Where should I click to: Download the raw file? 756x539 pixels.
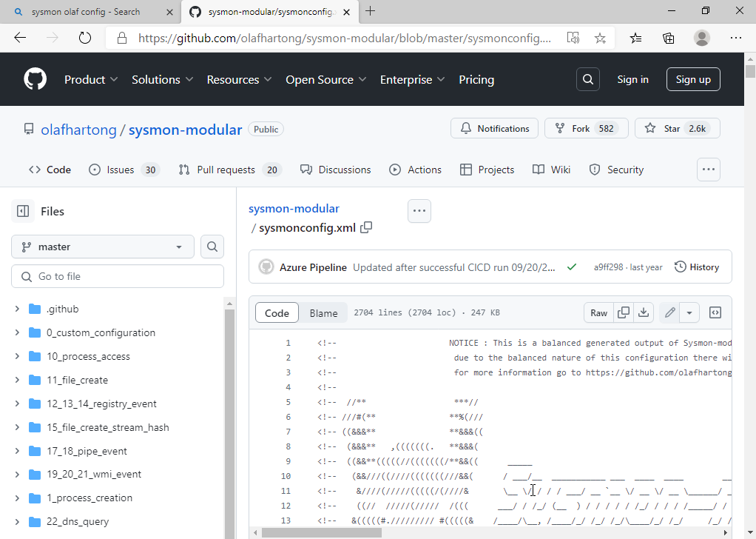pyautogui.click(x=643, y=312)
